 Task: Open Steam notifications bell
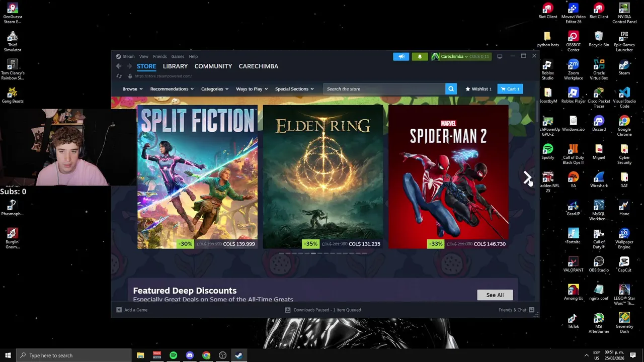click(x=420, y=56)
